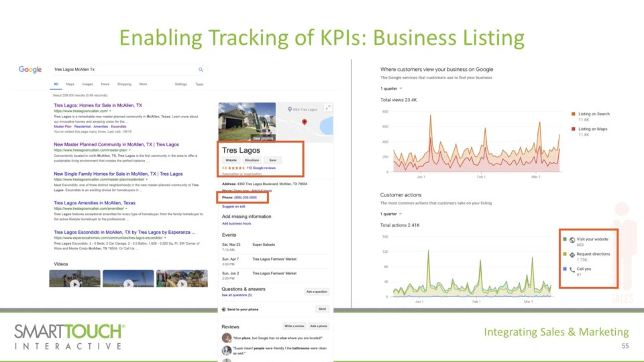Open 'Tres Lagos: Homes for Sale in McAllen, TX' result
The width and height of the screenshot is (644, 362).
pos(98,105)
